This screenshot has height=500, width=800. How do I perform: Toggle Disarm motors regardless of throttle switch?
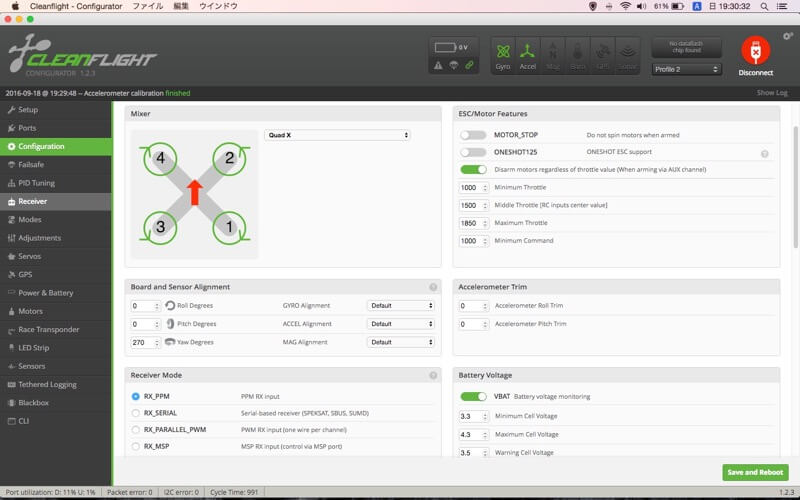coord(473,169)
